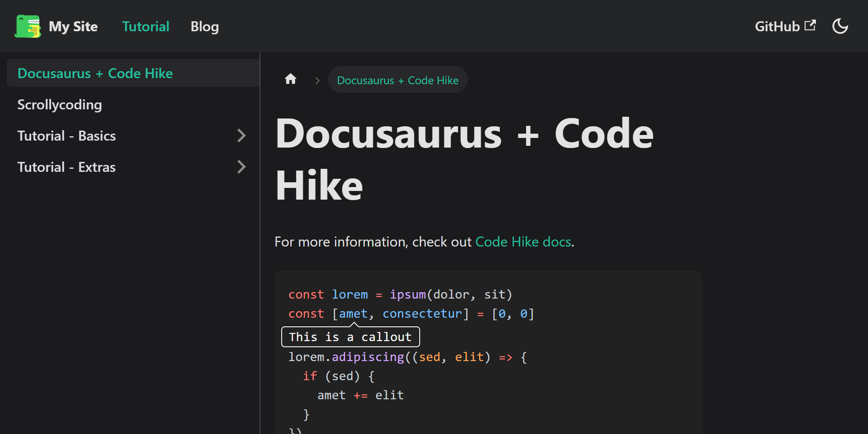Click the My Site title text

click(x=73, y=26)
